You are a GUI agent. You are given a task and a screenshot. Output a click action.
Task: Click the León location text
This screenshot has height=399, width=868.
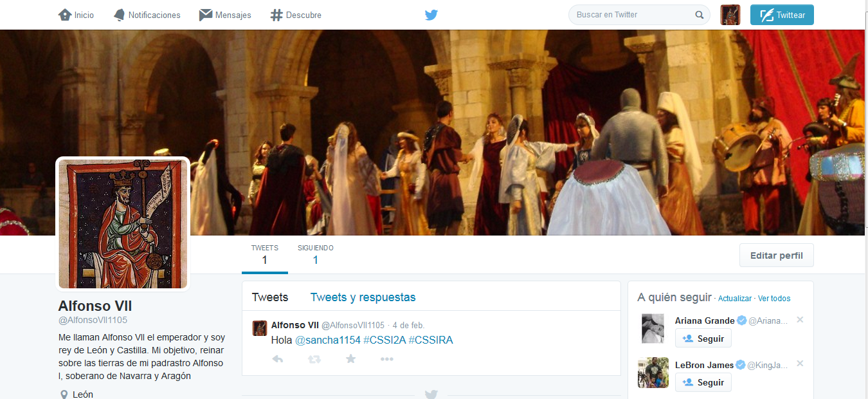[83, 394]
